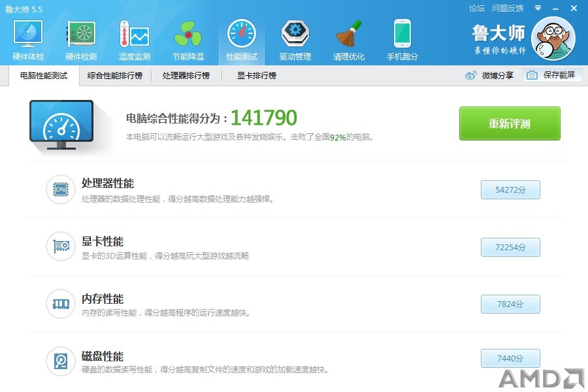
Task: Click the 磁盘性能 heading
Action: click(103, 356)
